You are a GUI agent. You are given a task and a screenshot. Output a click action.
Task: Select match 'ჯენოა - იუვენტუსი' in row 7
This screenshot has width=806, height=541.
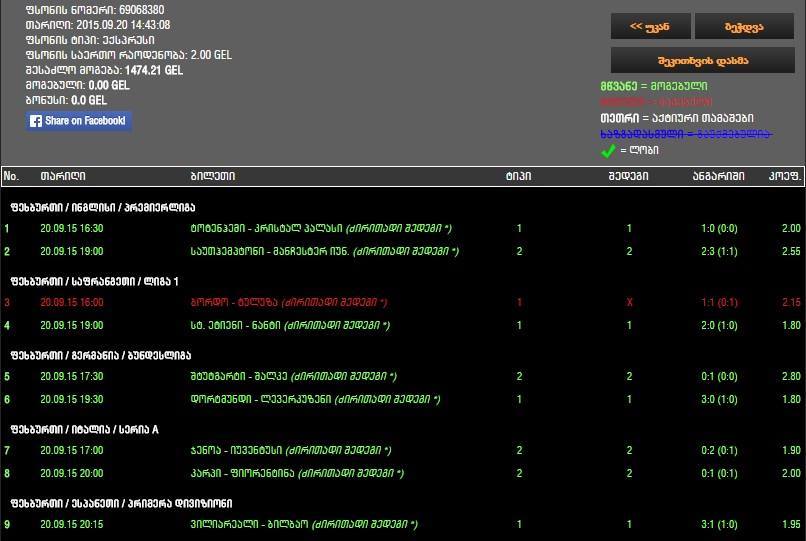point(236,450)
